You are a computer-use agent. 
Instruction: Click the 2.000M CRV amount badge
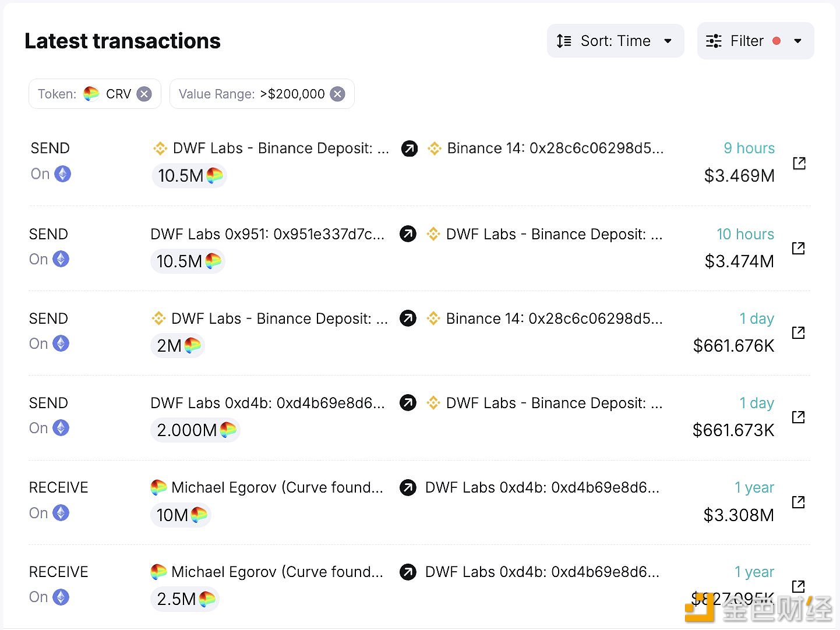tap(196, 430)
